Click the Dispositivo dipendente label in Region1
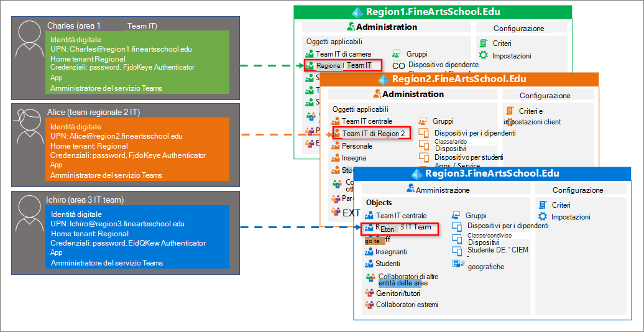 pyautogui.click(x=444, y=65)
